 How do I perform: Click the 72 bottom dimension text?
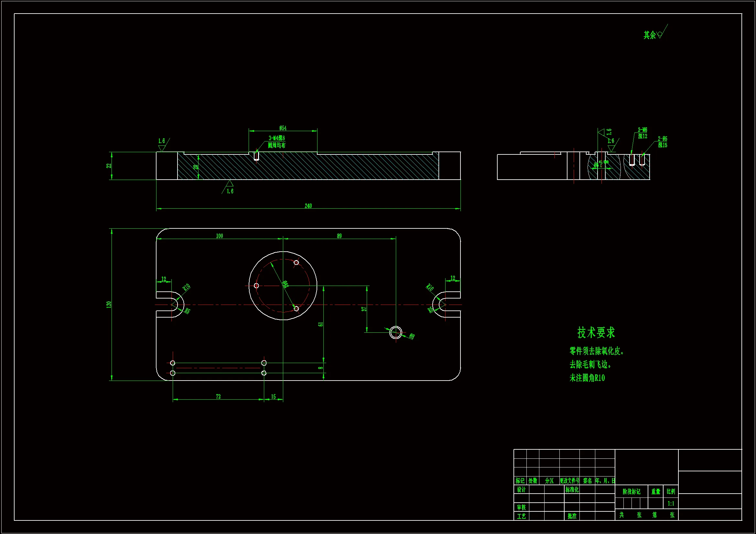pyautogui.click(x=218, y=396)
